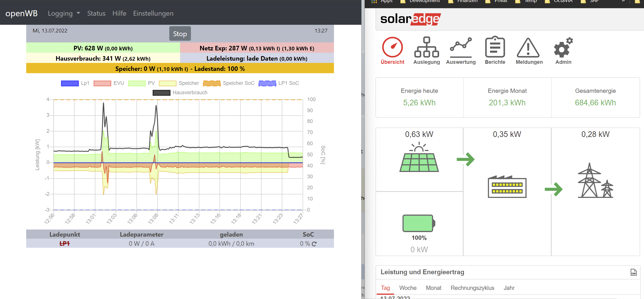Click the Gesamtenergie 684,66 kWh value

click(x=595, y=103)
